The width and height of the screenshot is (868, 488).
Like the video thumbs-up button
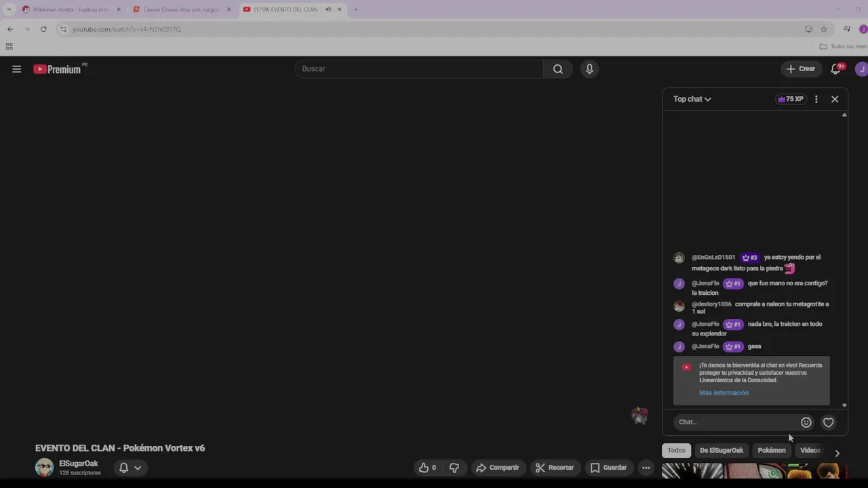[427, 468]
